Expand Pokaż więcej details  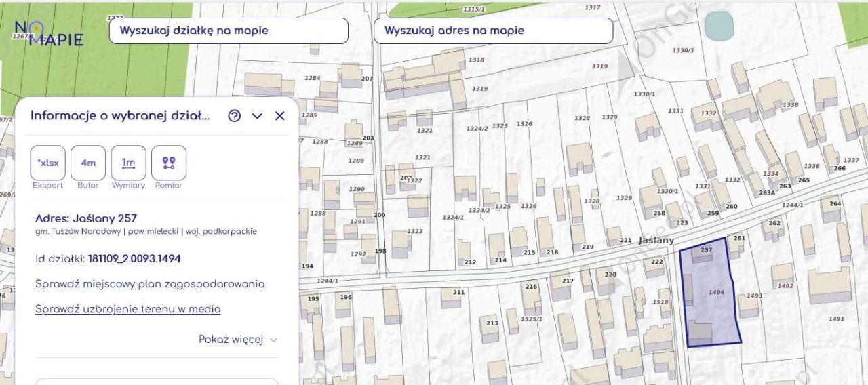tap(237, 340)
